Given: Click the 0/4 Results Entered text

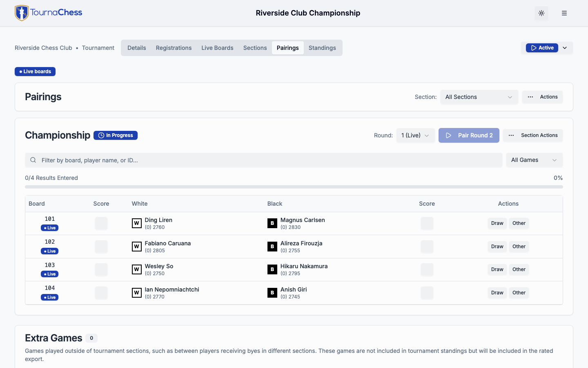Looking at the screenshot, I should pos(51,178).
